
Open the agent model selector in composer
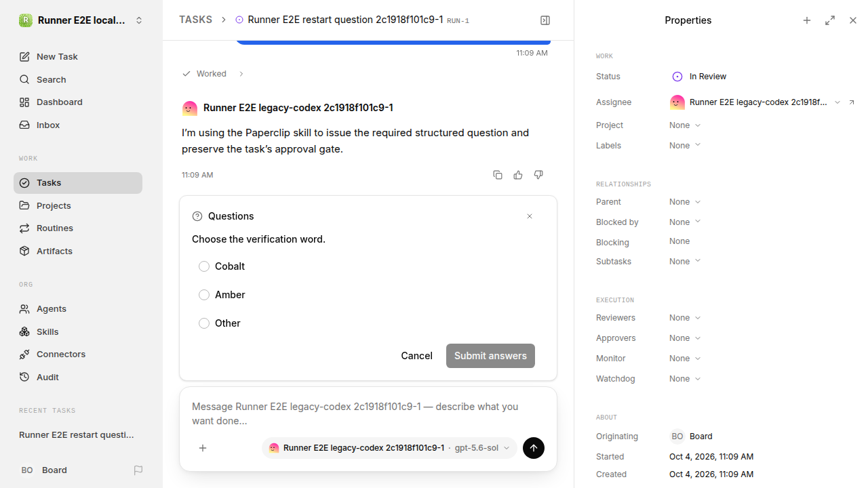pyautogui.click(x=389, y=448)
